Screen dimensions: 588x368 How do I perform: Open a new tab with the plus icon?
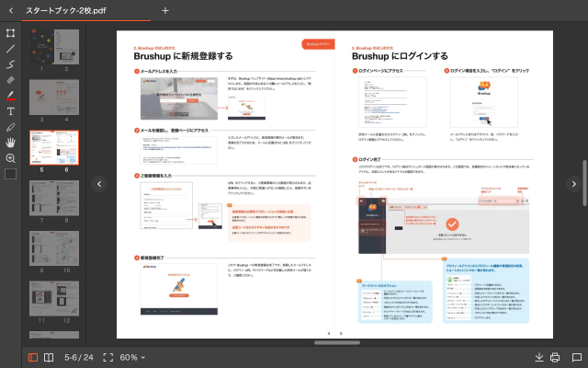click(165, 10)
